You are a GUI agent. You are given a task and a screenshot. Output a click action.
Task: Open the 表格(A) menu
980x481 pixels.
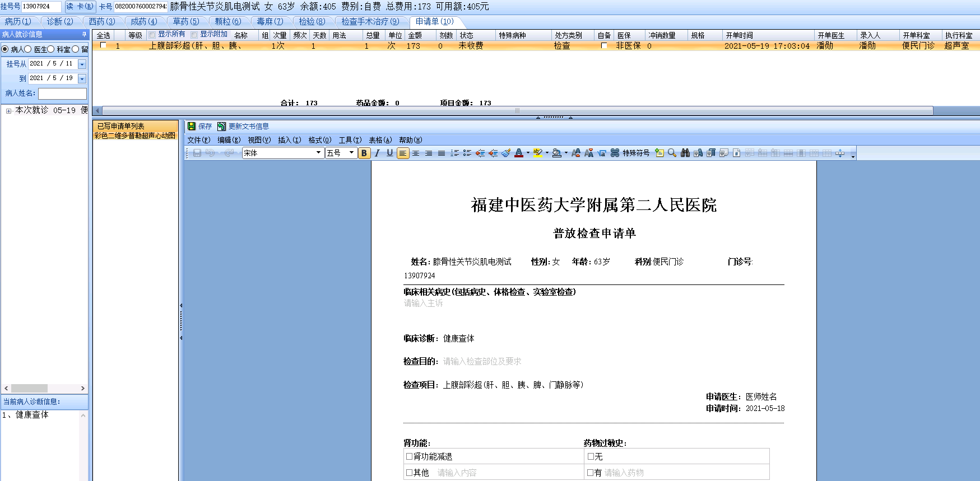click(x=380, y=140)
